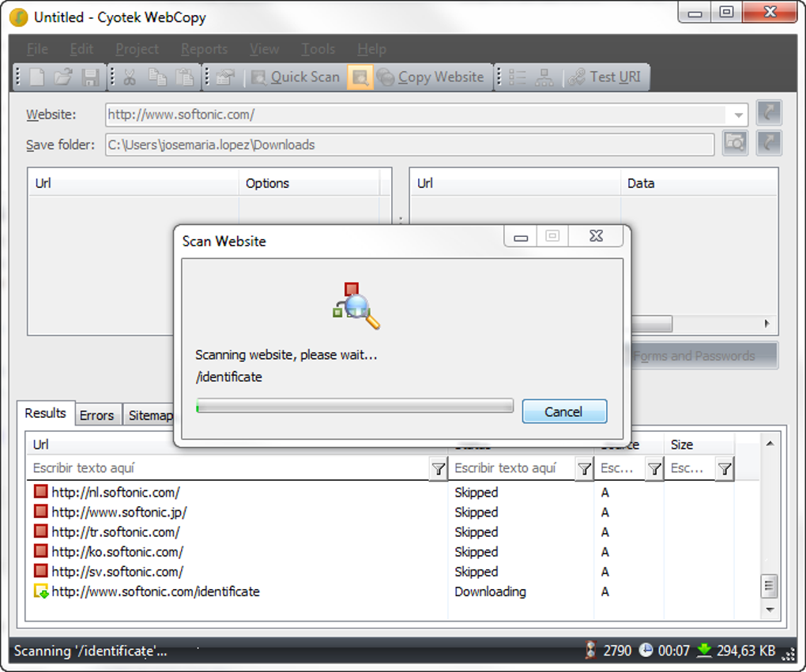Expand the Website URL dropdown

point(738,115)
